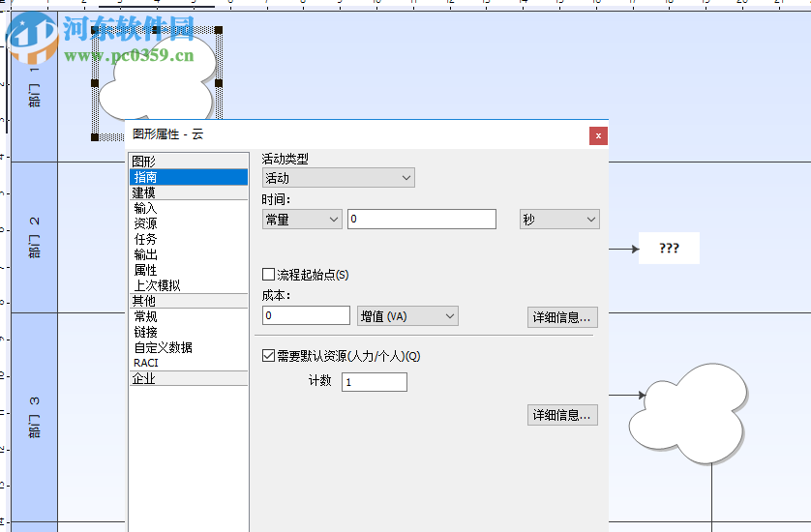Open the 增值 (VA) cost type dropdown
Image resolution: width=811 pixels, height=532 pixels.
tap(407, 316)
